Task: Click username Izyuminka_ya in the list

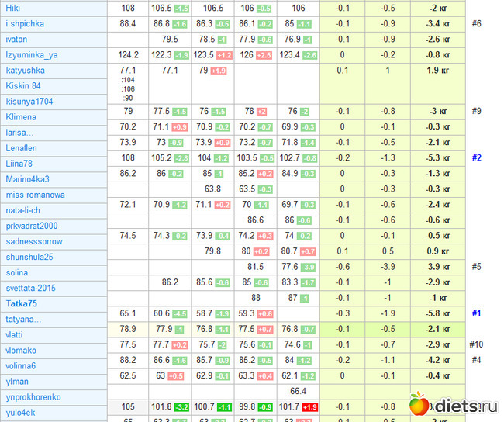Action: coord(32,55)
